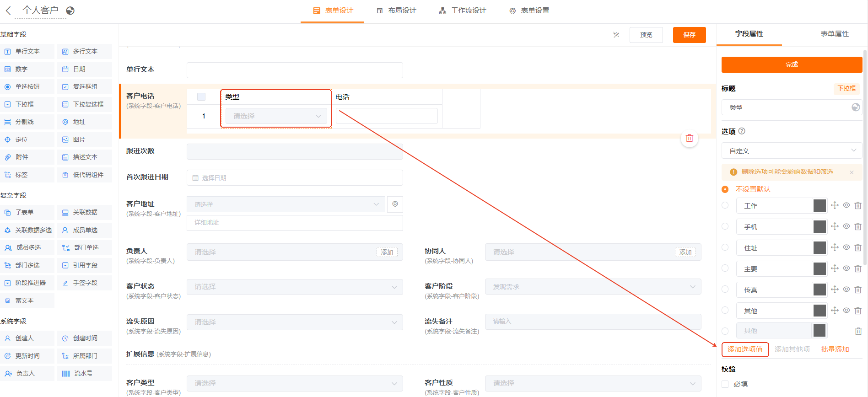The width and height of the screenshot is (868, 397).
Task: Open the 自定义 options source dropdown
Action: (792, 151)
